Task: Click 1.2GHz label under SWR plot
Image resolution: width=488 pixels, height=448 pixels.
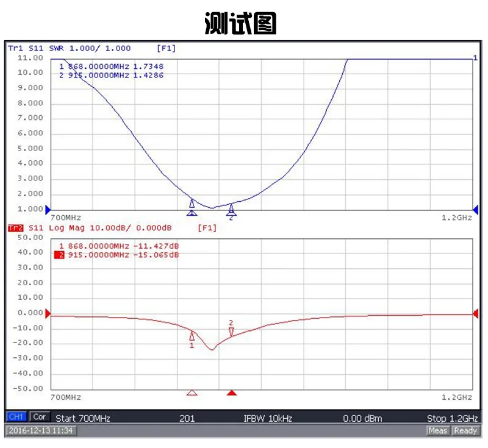Action: pyautogui.click(x=457, y=218)
